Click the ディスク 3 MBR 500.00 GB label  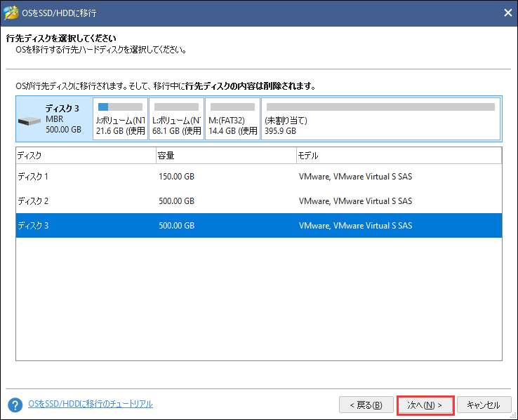(63, 118)
